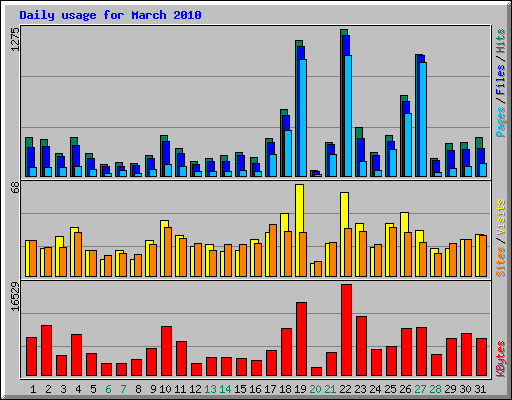The image size is (512, 400).
Task: Click the 1275 y-axis maximum value
Action: coord(15,39)
